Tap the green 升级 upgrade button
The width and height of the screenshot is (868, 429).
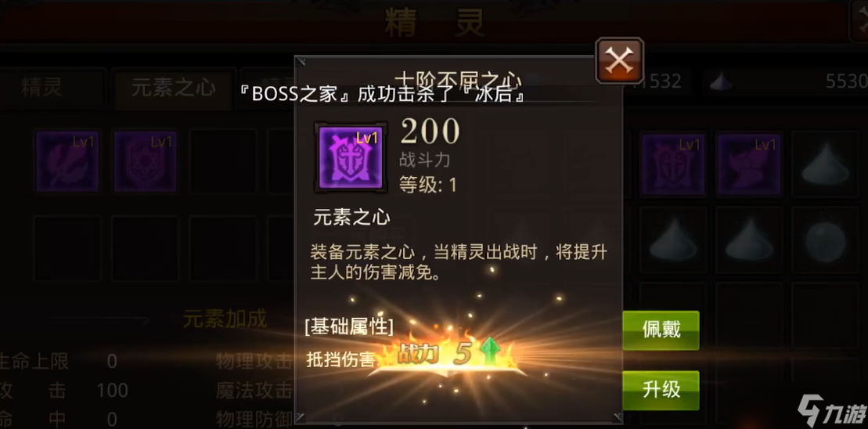[x=661, y=390]
